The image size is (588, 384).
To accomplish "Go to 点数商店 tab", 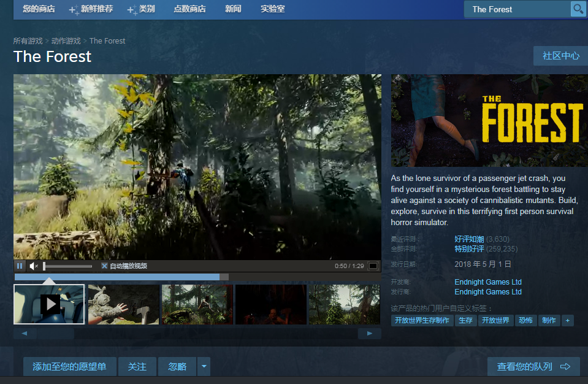I will (189, 9).
